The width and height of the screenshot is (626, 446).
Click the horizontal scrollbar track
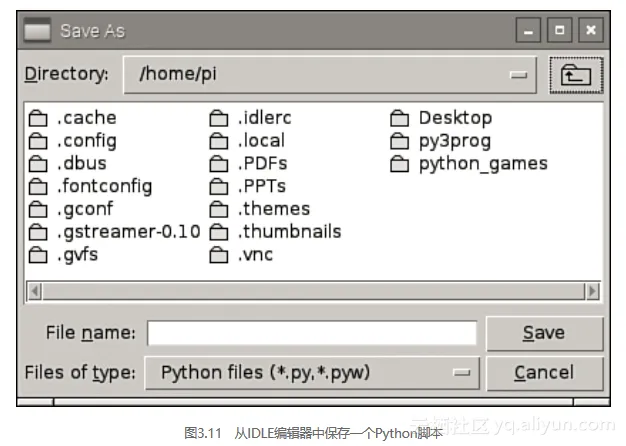tap(313, 291)
